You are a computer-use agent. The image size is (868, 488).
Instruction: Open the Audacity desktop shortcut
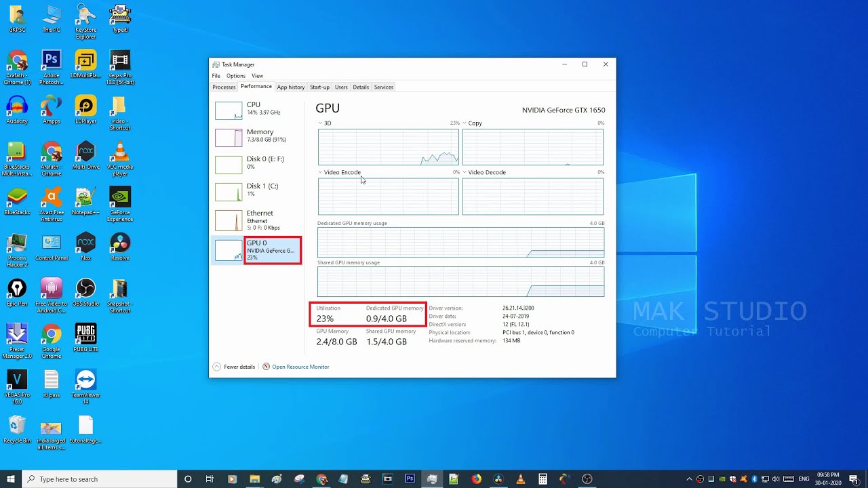[x=17, y=110]
